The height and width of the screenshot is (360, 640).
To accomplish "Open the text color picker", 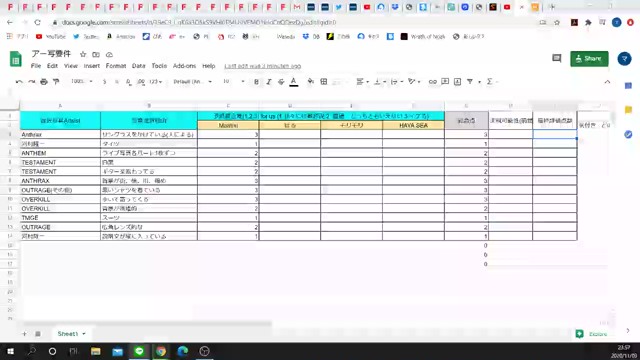I will (293, 82).
